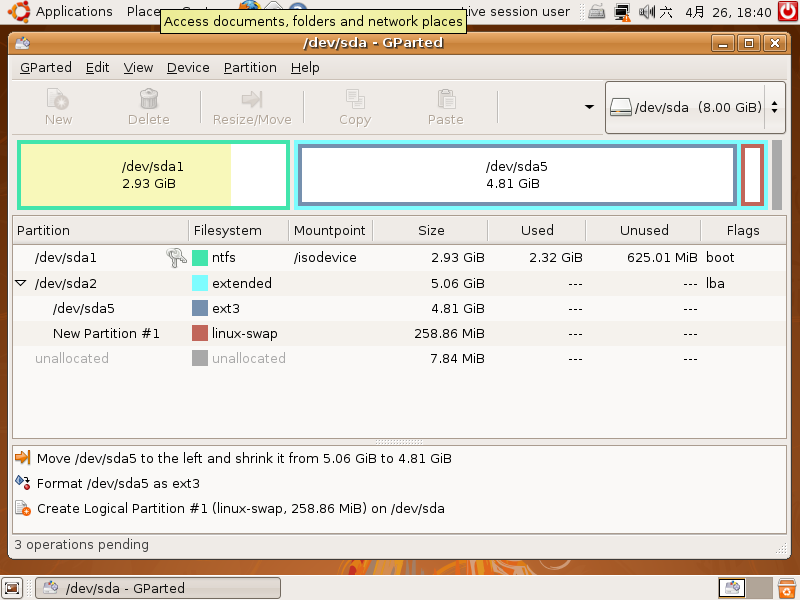The width and height of the screenshot is (800, 600).
Task: Click the /dev/sda - GParted taskbar button
Action: pyautogui.click(x=158, y=588)
